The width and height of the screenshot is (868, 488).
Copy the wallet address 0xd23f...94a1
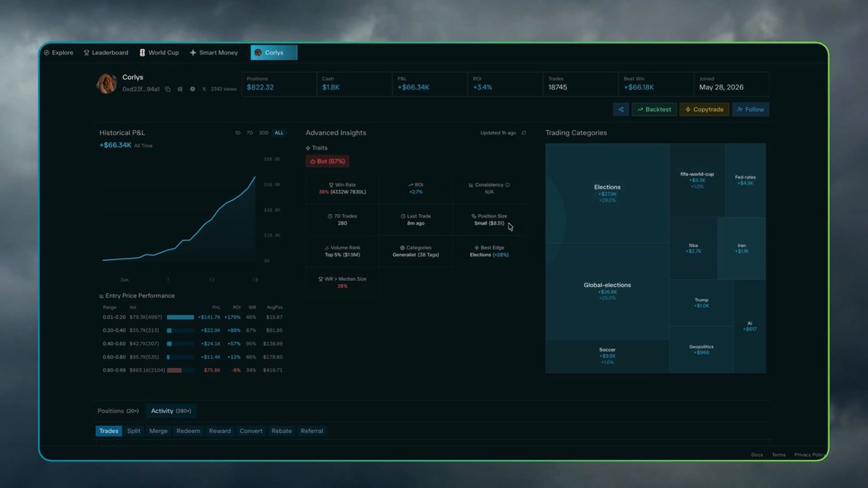coord(168,89)
